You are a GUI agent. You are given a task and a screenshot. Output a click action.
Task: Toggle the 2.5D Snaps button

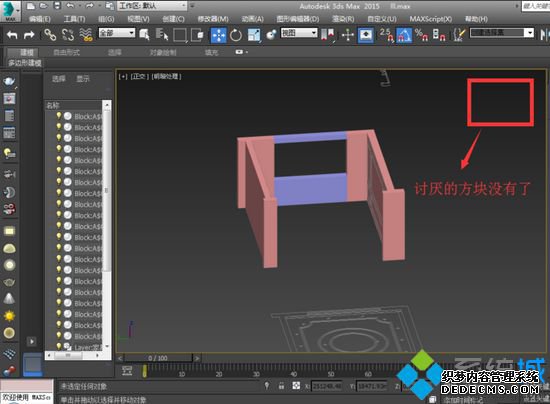(x=386, y=35)
